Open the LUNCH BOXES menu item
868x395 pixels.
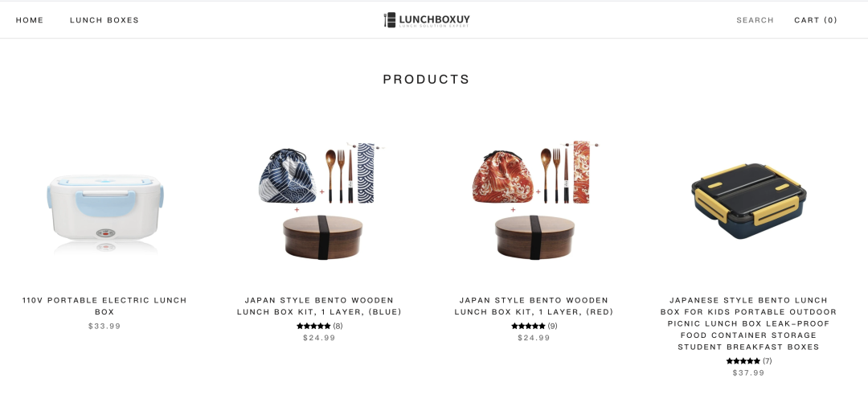[x=104, y=20]
